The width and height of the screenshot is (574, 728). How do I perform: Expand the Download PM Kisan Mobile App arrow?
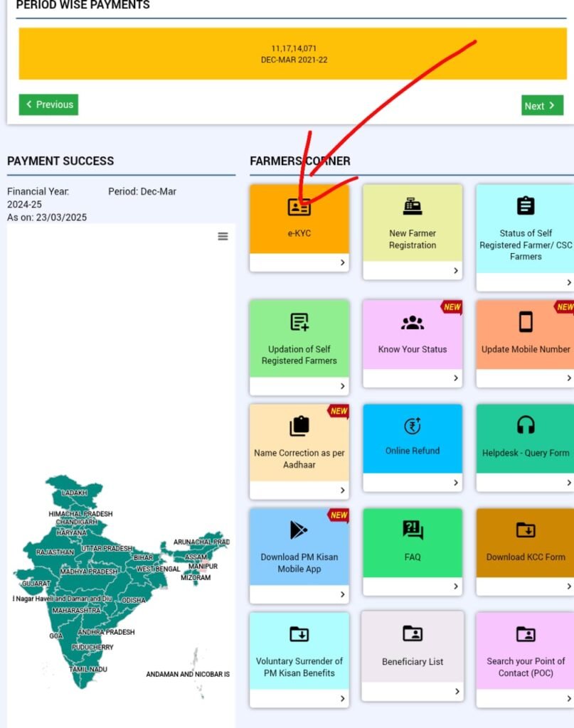coord(343,594)
